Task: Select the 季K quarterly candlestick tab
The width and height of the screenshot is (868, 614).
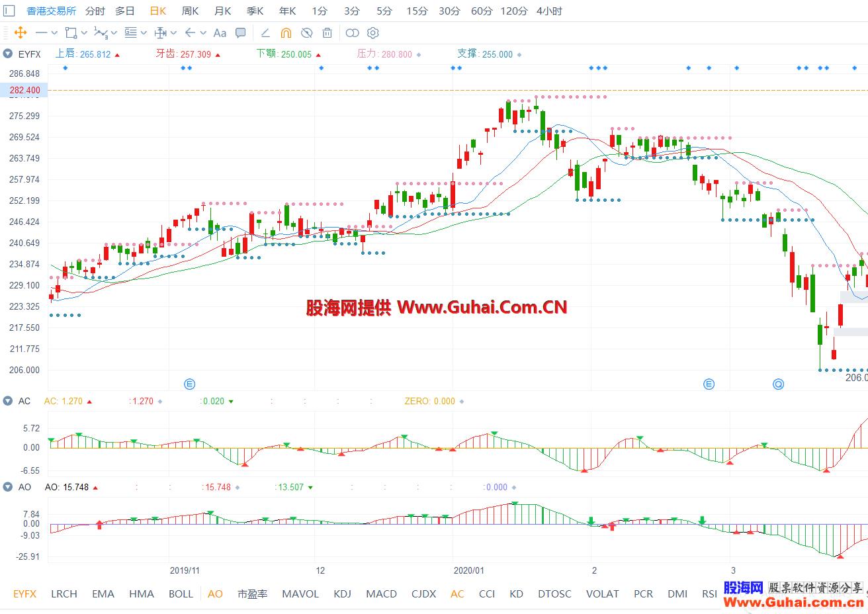Action: 255,11
